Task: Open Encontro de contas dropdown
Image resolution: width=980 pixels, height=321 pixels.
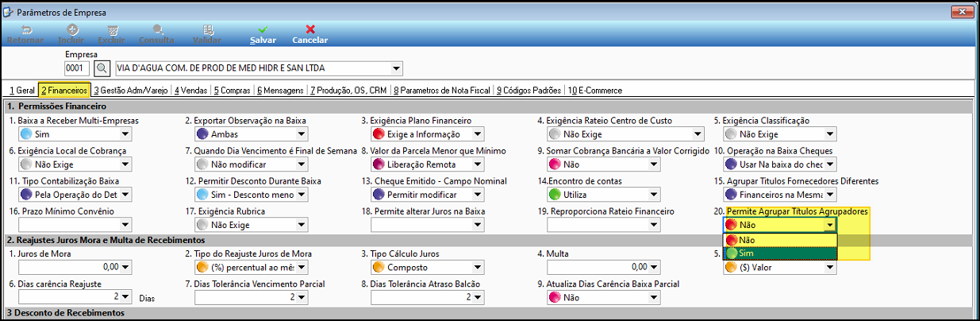Action: point(653,195)
